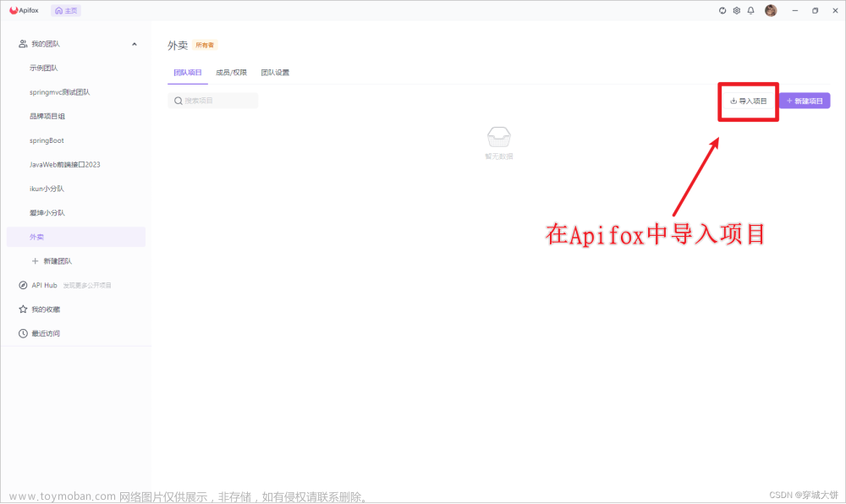Click 新建团队 to create a team
This screenshot has height=504, width=846.
point(52,261)
